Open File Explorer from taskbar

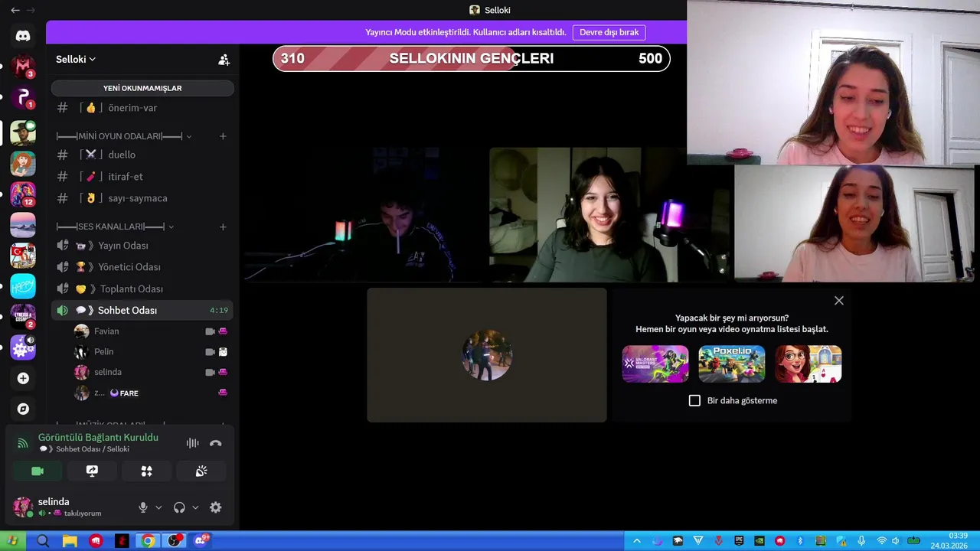pos(70,541)
